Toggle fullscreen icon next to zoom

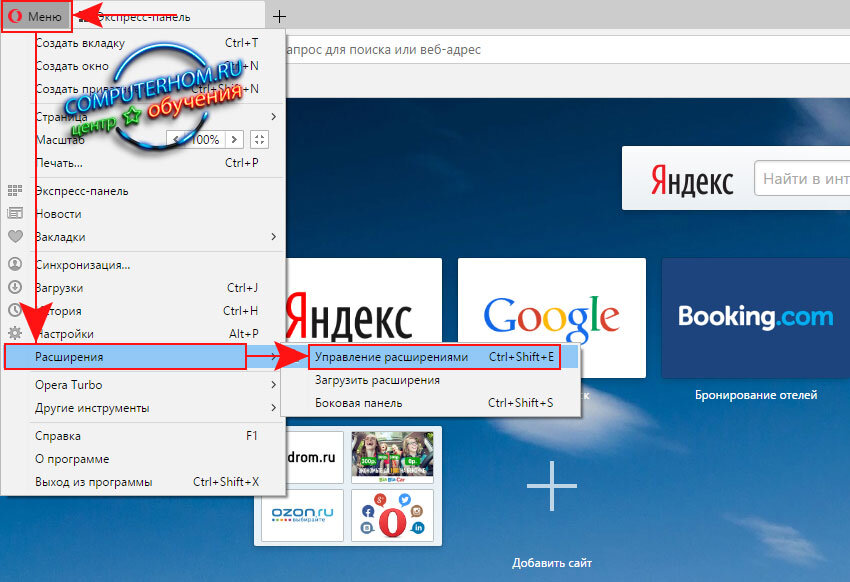pyautogui.click(x=260, y=140)
